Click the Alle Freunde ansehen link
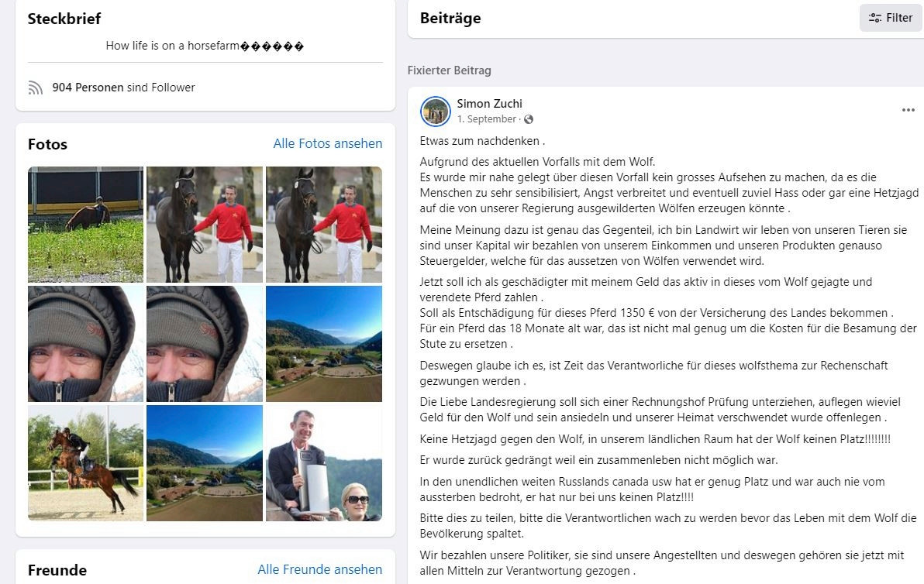 (320, 569)
